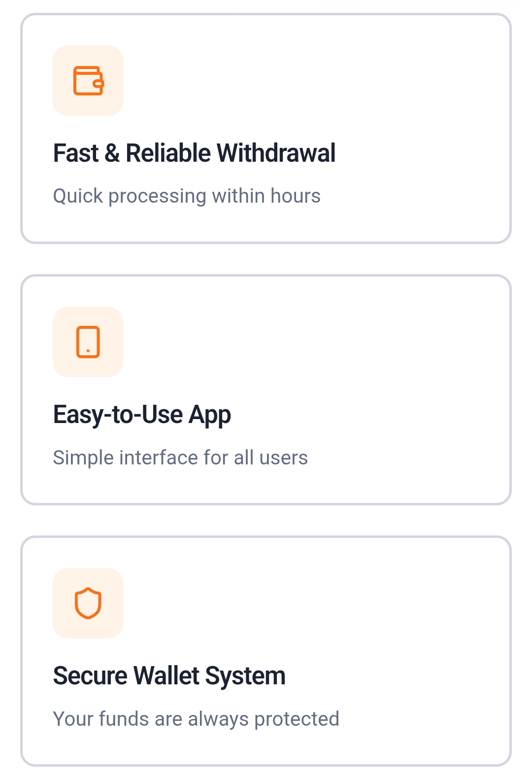Click the 'Quick processing within hours' description
This screenshot has width=532, height=780.
(x=187, y=196)
